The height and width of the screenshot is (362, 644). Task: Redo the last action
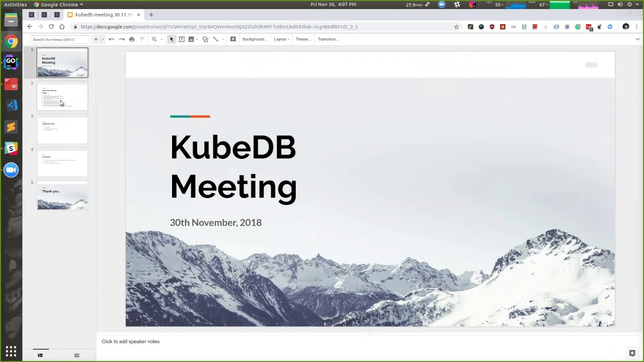(x=122, y=39)
